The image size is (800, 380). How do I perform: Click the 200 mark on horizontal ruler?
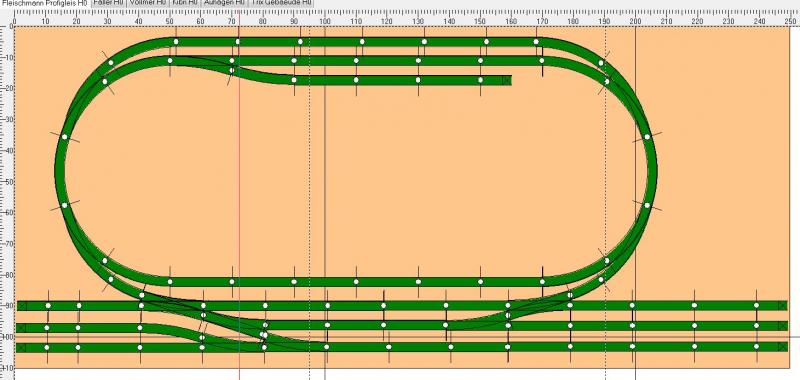tap(635, 21)
